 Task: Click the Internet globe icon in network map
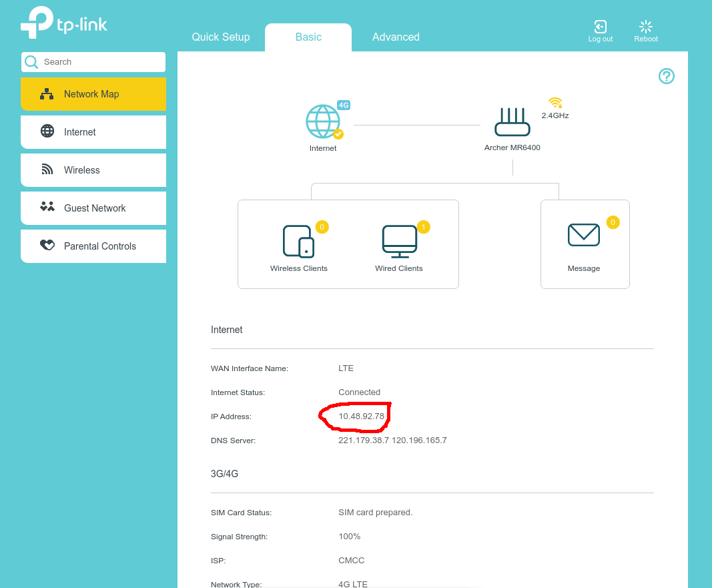point(323,121)
